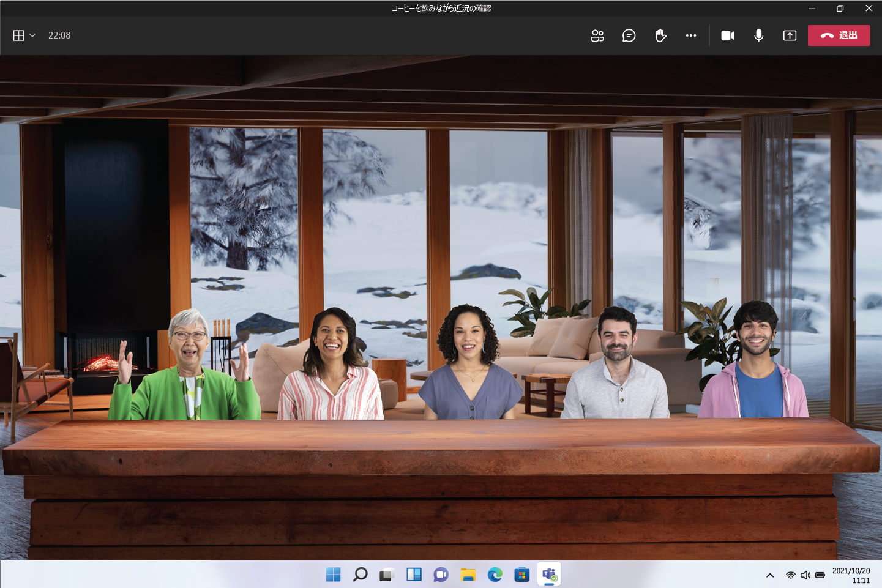Screen dimensions: 882x588
Task: Show hidden system tray icons
Action: (x=770, y=575)
